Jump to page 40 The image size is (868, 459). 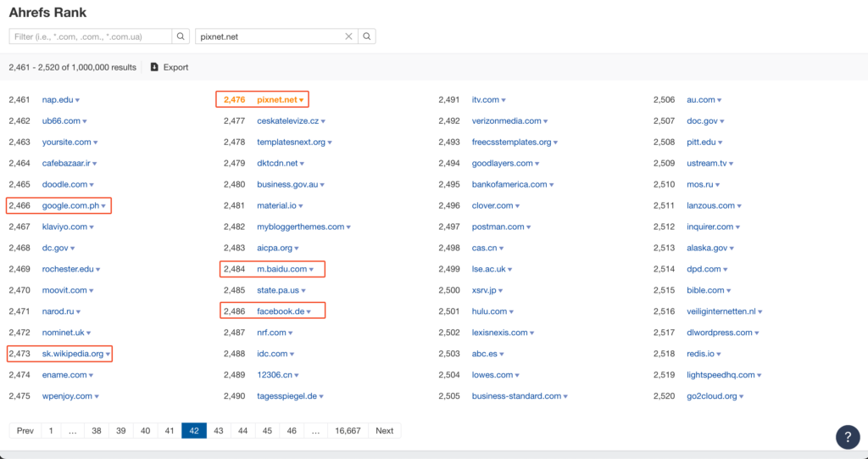[x=145, y=431]
